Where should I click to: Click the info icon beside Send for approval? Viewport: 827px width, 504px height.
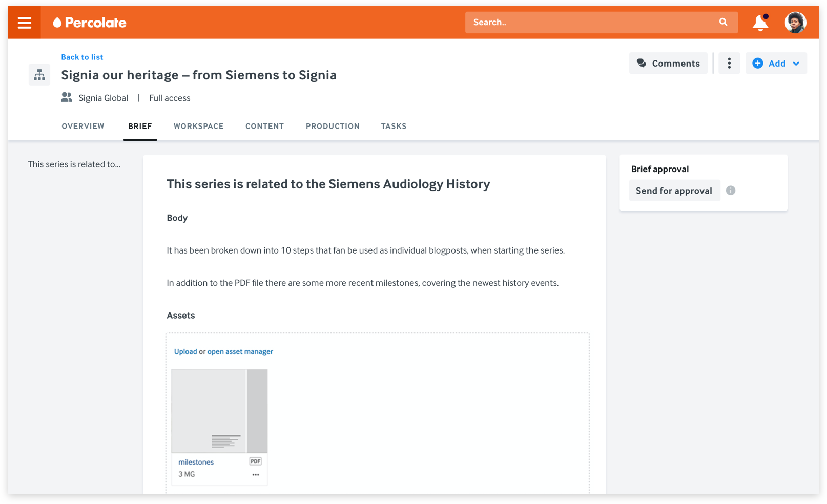pos(731,191)
